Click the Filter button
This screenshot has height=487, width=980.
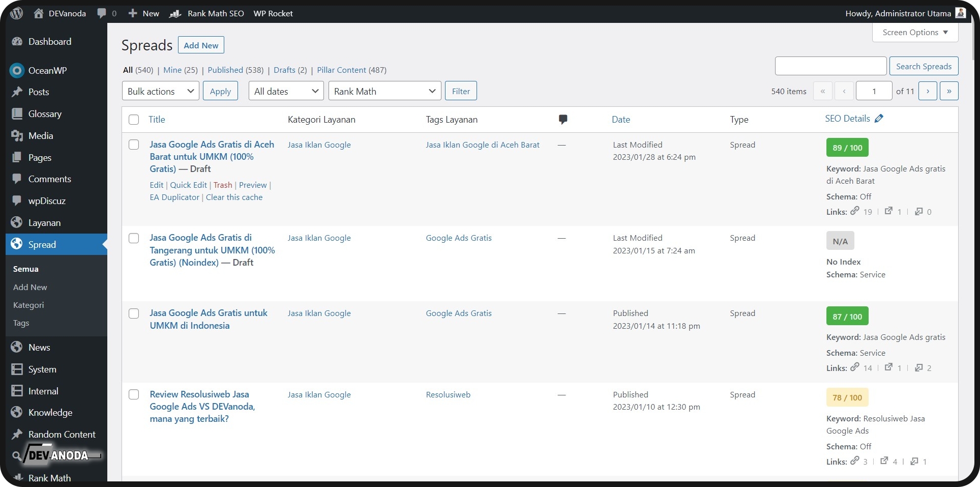[461, 91]
